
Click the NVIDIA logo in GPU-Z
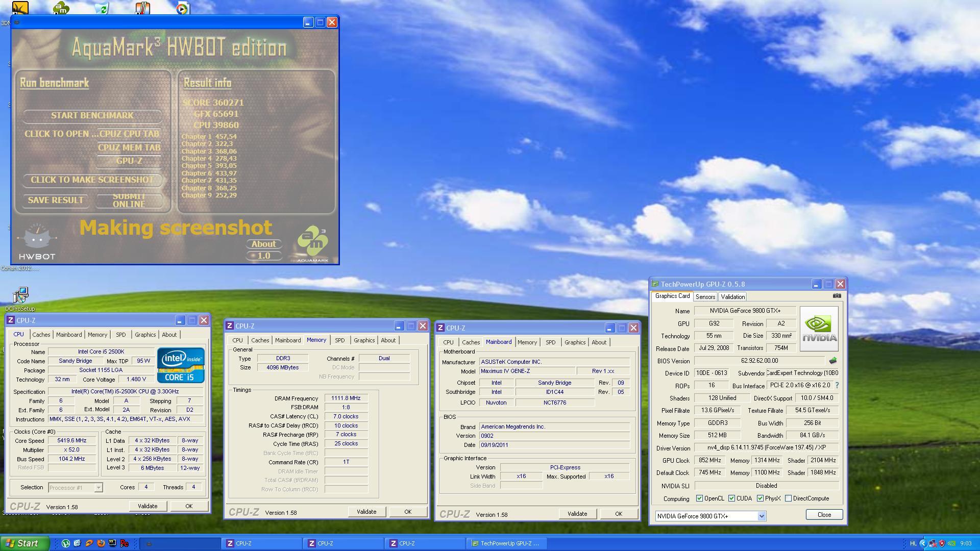tap(819, 329)
